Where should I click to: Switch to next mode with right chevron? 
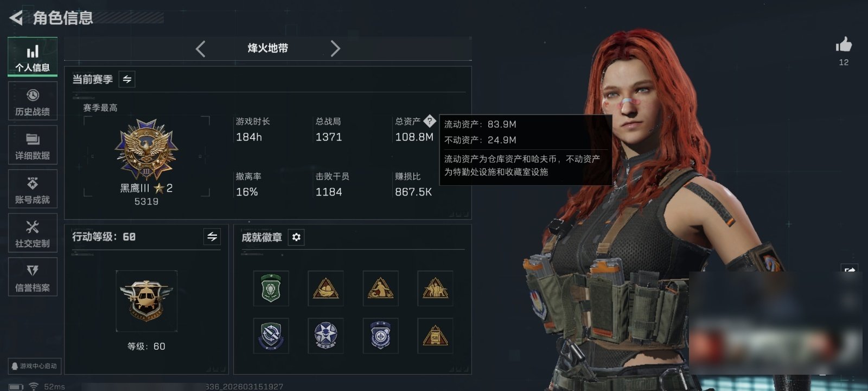point(335,49)
